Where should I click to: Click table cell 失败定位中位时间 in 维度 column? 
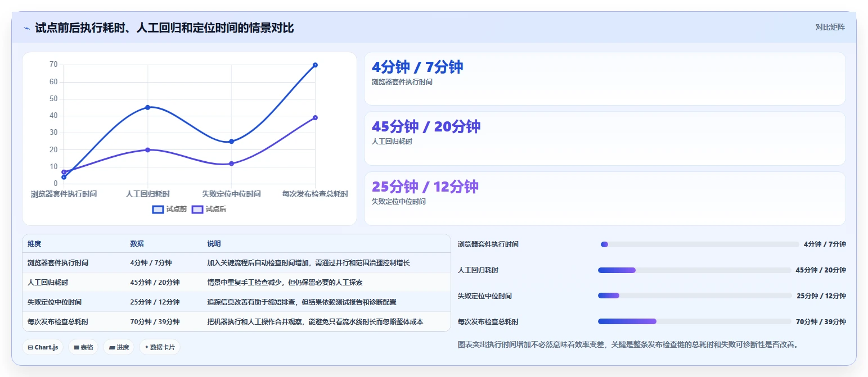click(55, 302)
